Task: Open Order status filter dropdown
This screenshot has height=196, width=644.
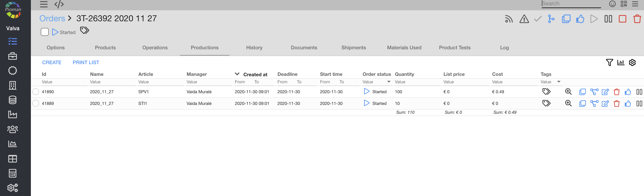Action: pyautogui.click(x=389, y=82)
